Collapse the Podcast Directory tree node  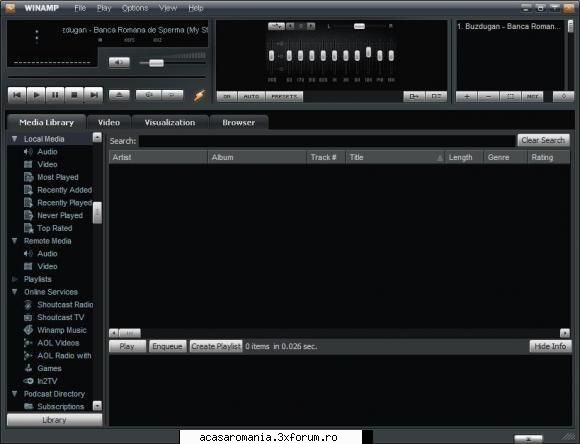[x=14, y=394]
